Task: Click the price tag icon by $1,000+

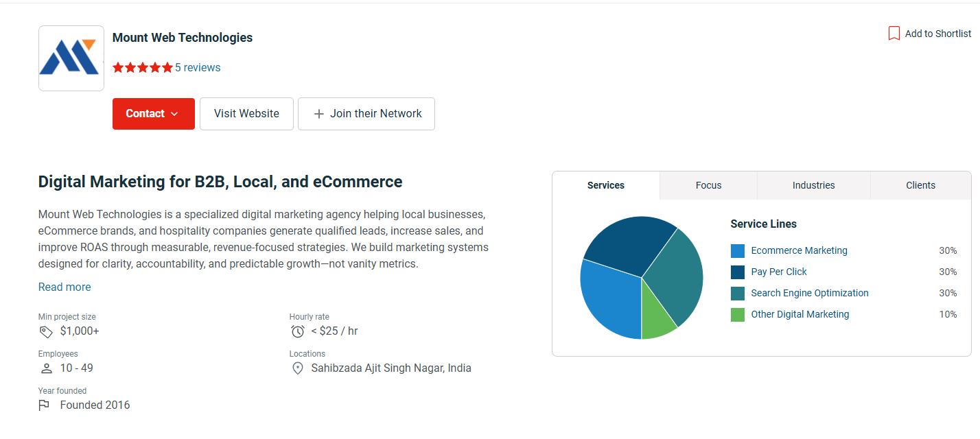Action: [46, 331]
